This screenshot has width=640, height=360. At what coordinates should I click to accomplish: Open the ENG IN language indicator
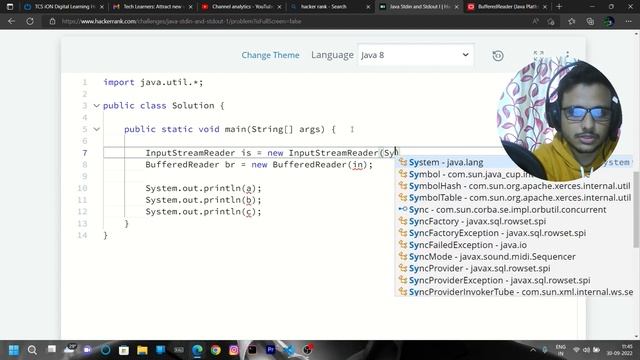point(560,350)
